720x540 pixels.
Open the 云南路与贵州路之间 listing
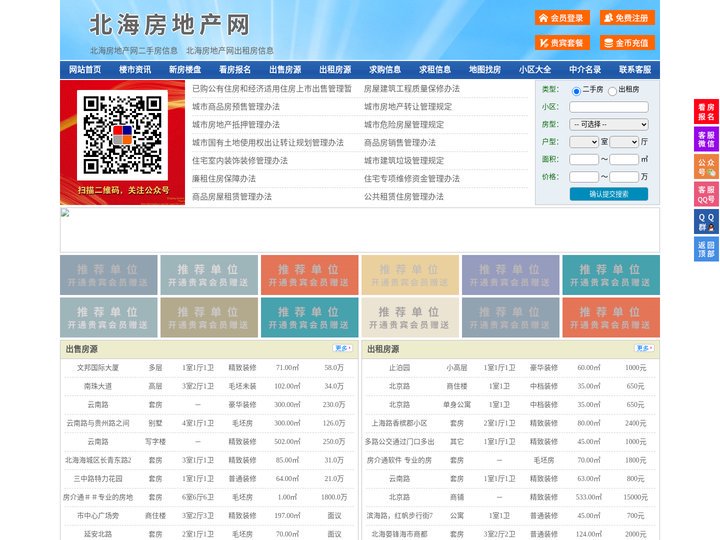[x=98, y=423]
